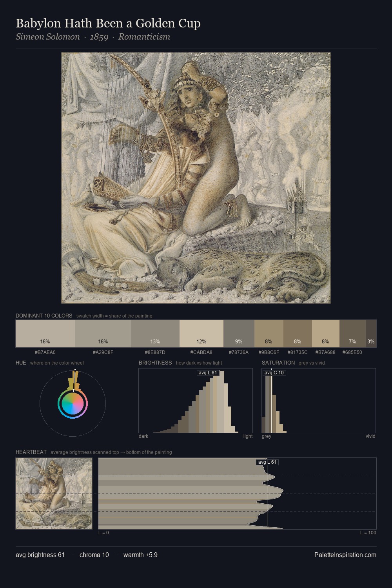
Task: Pick the #78736A color swatch
Action: [x=239, y=334]
